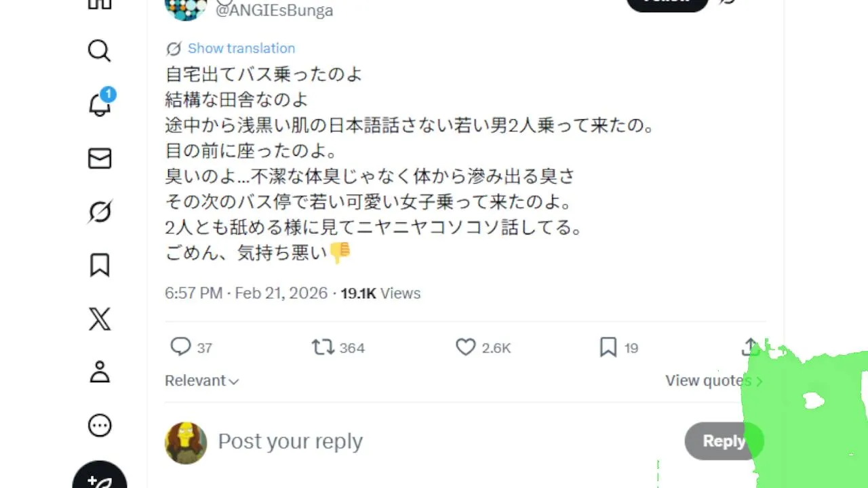Open Bookmarks in the left sidebar
Viewport: 868px width, 488px height.
click(x=100, y=265)
